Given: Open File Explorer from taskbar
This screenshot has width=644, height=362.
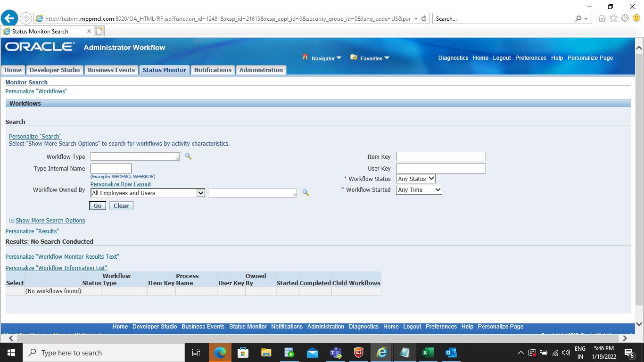Looking at the screenshot, I should click(x=266, y=353).
